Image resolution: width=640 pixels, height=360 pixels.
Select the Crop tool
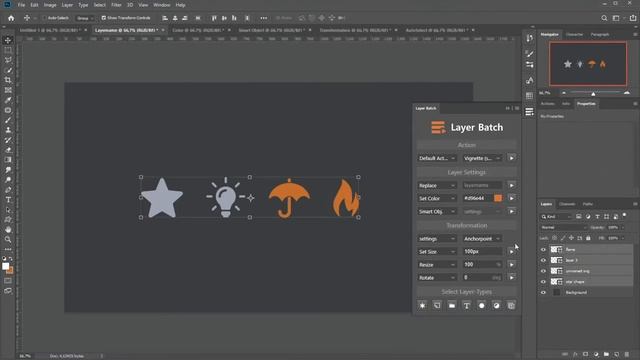[8, 80]
